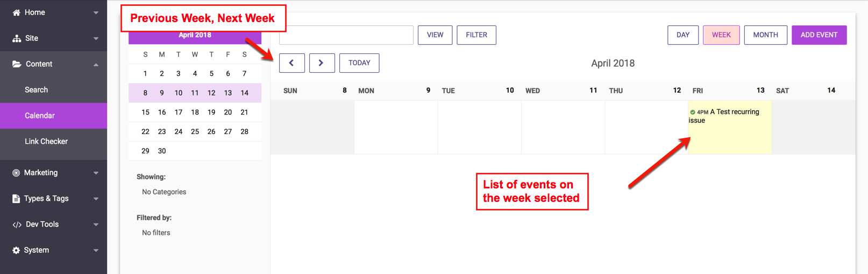Click the Marketing target icon
This screenshot has height=274, width=868.
[x=16, y=173]
